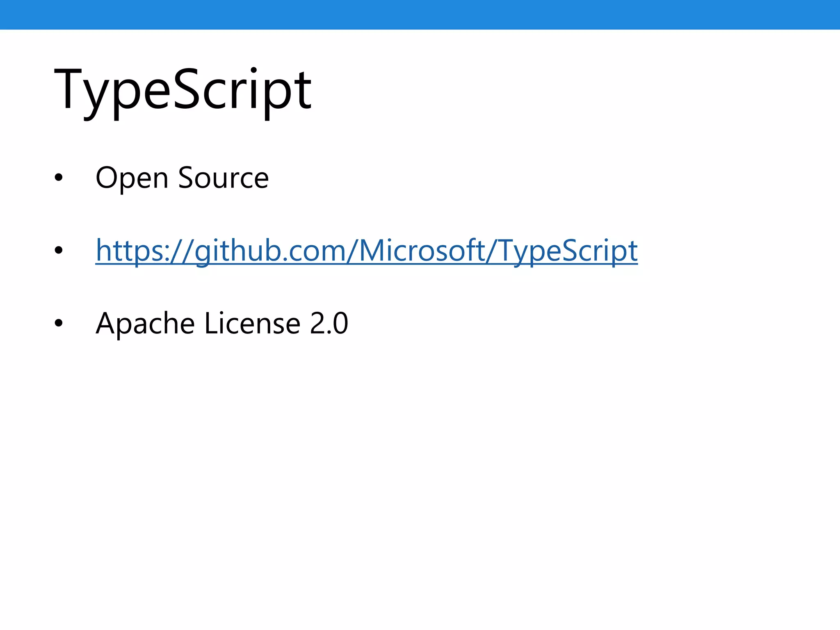Click the bullet point before Open Source

pos(59,178)
